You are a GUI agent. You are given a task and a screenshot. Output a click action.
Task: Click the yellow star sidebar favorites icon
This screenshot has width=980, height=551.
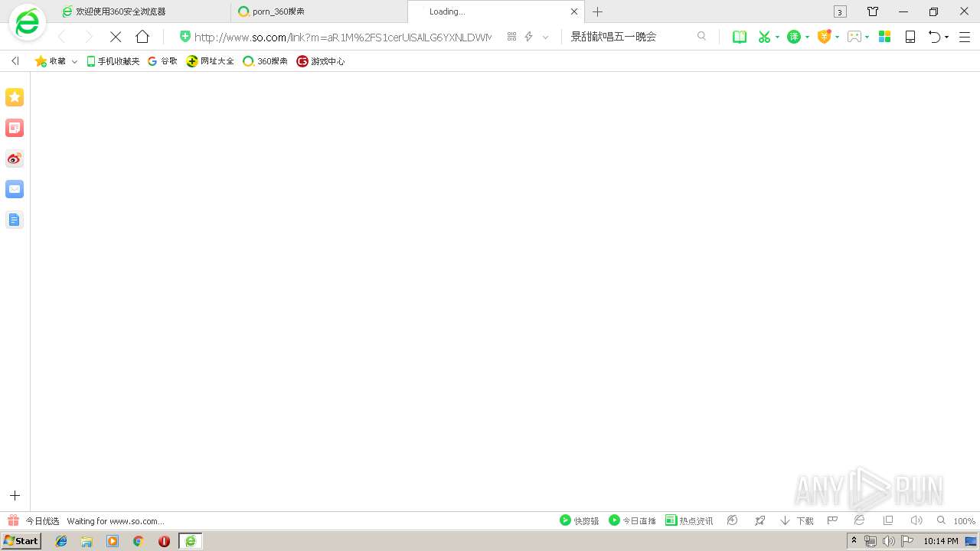pos(15,97)
